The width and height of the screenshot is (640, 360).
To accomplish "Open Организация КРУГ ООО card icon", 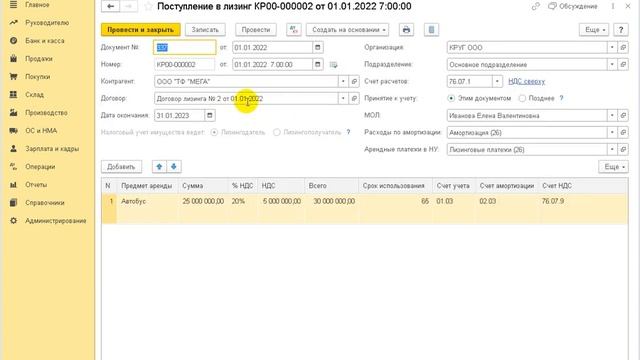I will coord(623,47).
